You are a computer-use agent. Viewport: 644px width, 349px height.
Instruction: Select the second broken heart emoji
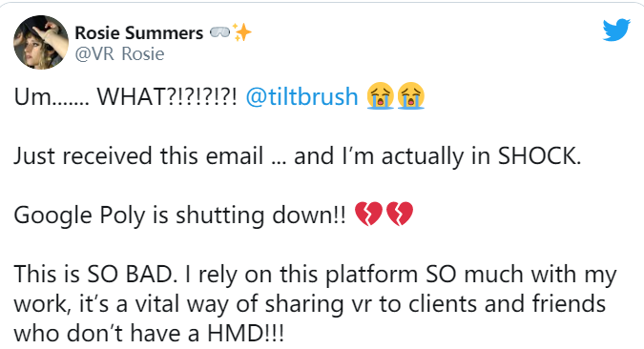click(x=399, y=214)
